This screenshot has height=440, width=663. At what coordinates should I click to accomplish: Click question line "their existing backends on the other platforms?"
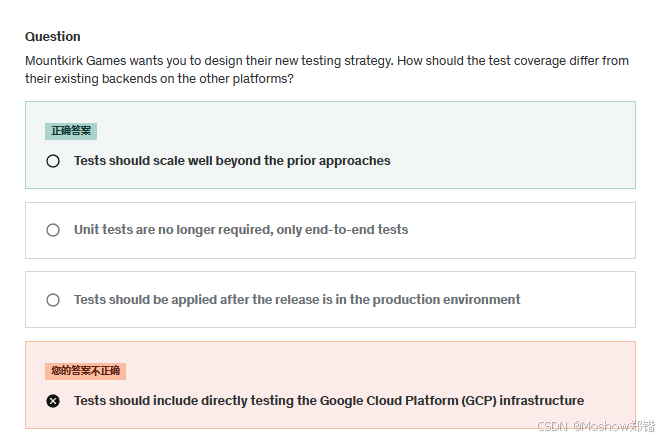[x=159, y=78]
